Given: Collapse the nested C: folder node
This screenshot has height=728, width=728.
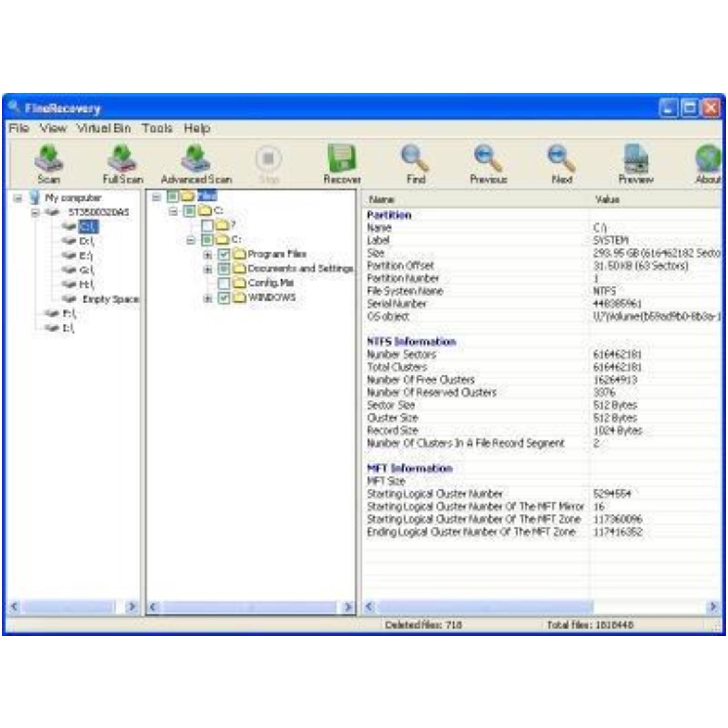Looking at the screenshot, I should pos(191,240).
